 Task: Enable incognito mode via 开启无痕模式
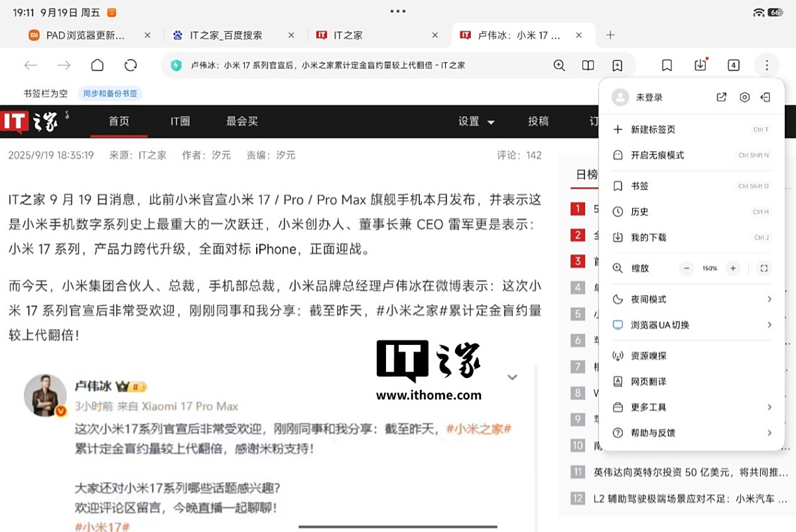657,155
